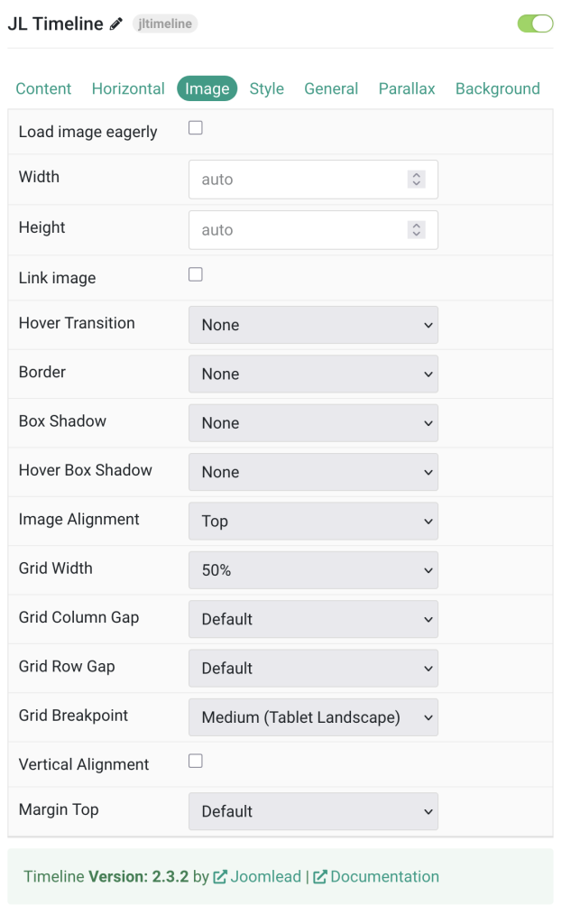Click the Height field stepper arrows
Viewport: 562px width, 924px height.
click(x=416, y=230)
